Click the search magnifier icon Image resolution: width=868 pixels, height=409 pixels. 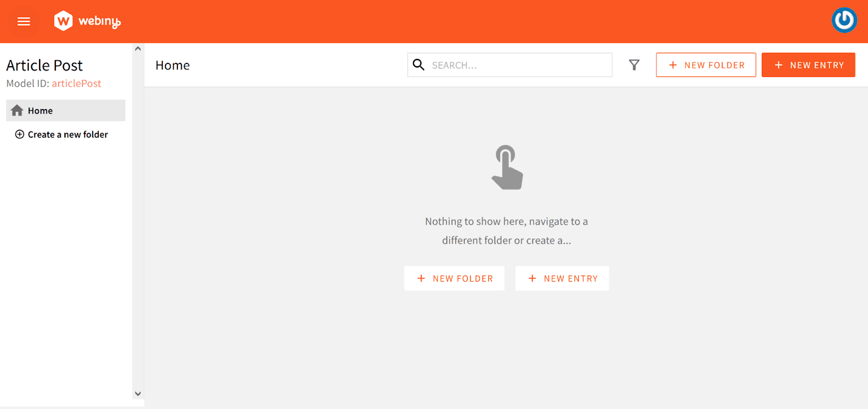click(x=418, y=65)
